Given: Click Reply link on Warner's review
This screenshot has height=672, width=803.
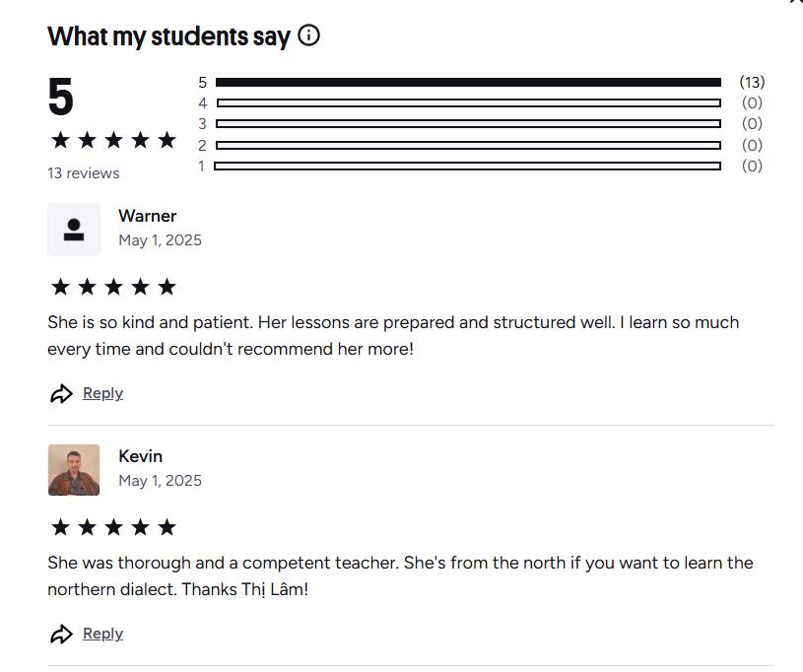Looking at the screenshot, I should (x=102, y=393).
